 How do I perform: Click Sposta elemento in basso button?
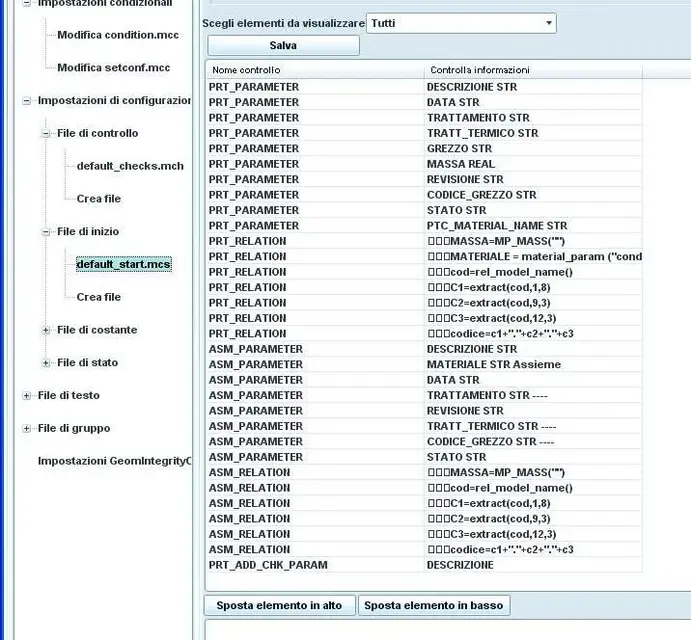[434, 605]
